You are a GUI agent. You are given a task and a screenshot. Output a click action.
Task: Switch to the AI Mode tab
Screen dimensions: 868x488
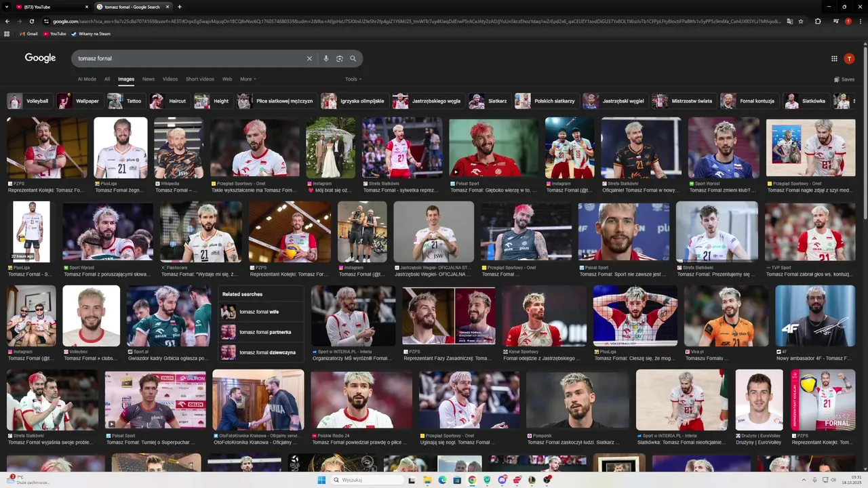tap(87, 79)
